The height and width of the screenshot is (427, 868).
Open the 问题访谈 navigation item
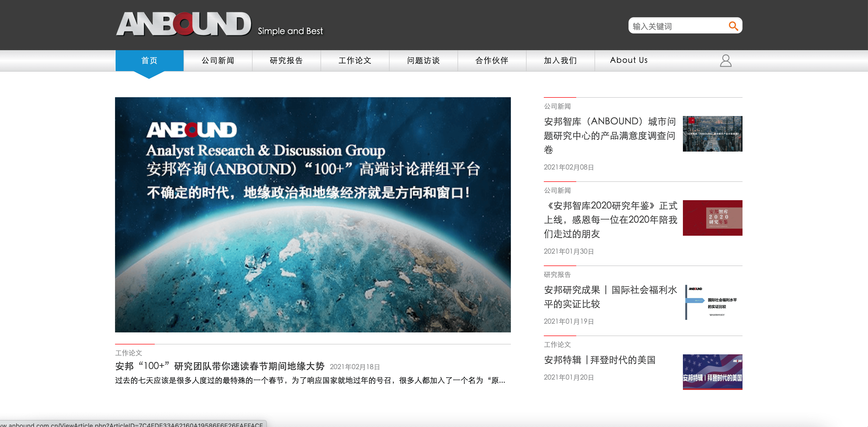[423, 61]
